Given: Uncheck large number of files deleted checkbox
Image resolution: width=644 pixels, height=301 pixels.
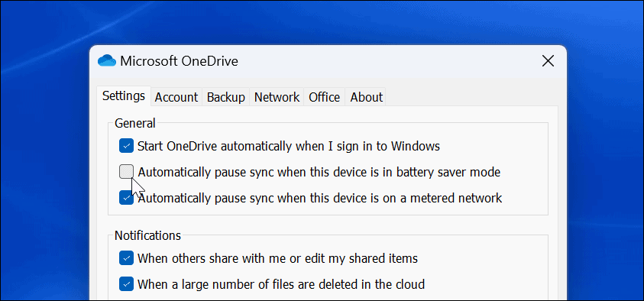Looking at the screenshot, I should [x=127, y=283].
